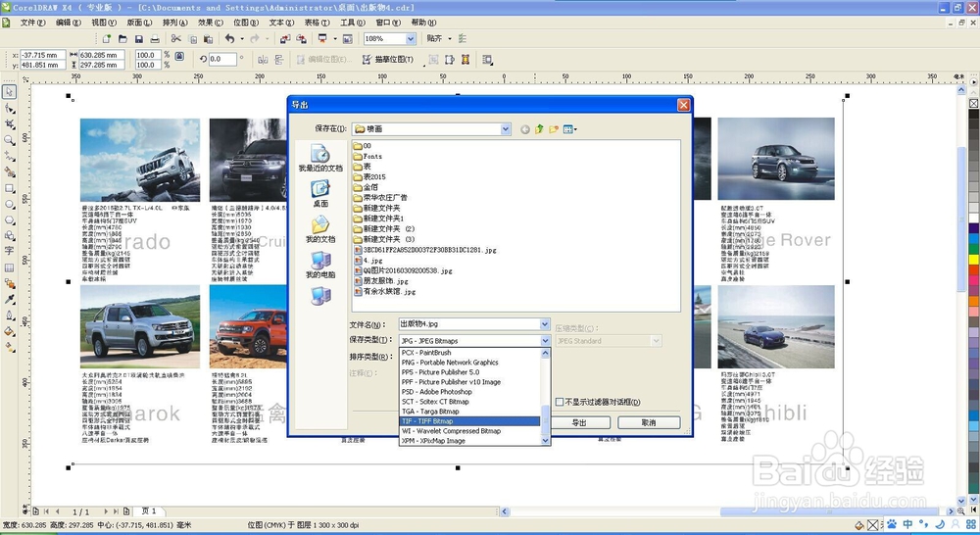
Task: Click the Up One Level folder icon
Action: pyautogui.click(x=539, y=129)
